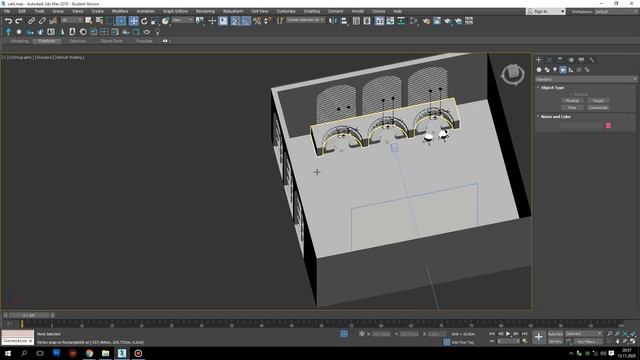Viewport: 640px width, 360px height.
Task: Click the Target camera button
Action: (598, 100)
